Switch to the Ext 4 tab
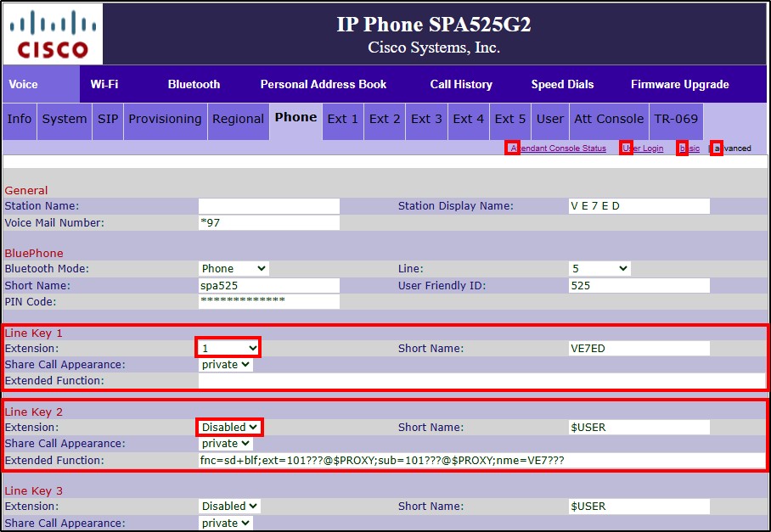This screenshot has width=771, height=532. [468, 120]
